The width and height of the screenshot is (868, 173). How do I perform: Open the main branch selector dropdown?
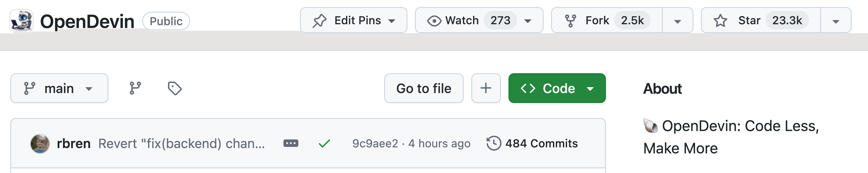click(x=59, y=88)
